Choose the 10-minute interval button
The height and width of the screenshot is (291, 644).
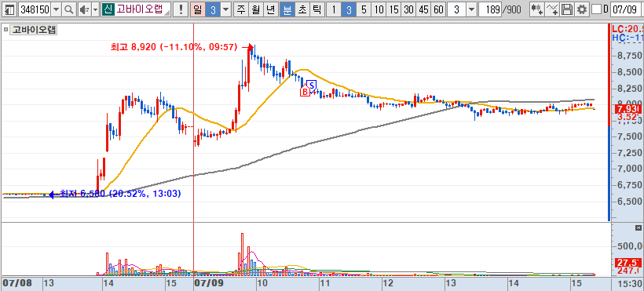point(379,9)
